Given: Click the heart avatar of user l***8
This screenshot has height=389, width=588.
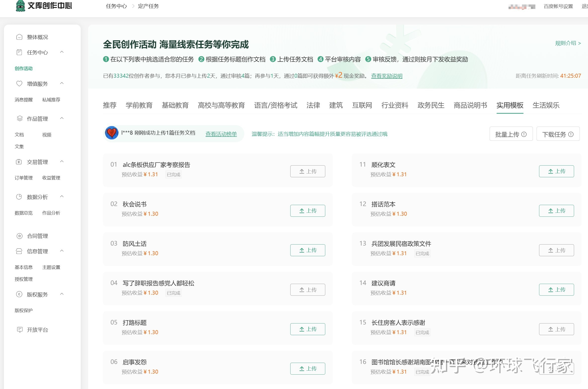Looking at the screenshot, I should 112,133.
